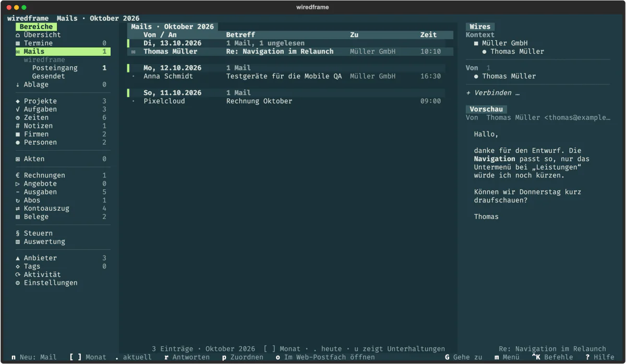Click the diamond icon beside Projekte
The height and width of the screenshot is (364, 626).
18,101
